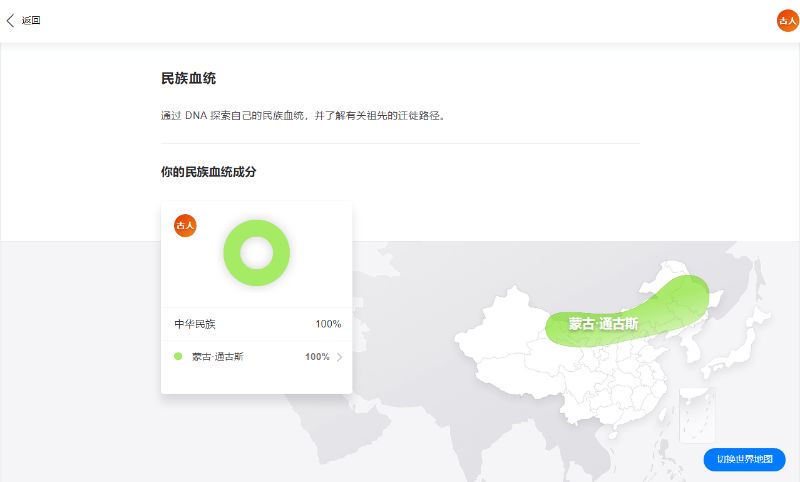Image resolution: width=800 pixels, height=482 pixels.
Task: Click the DNA description sentence
Action: (x=304, y=116)
